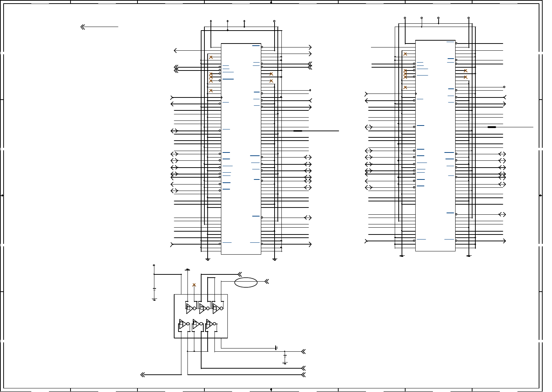Select the no-connect X marker above the inverter block
Screen dimensions: 552x392
point(194,285)
